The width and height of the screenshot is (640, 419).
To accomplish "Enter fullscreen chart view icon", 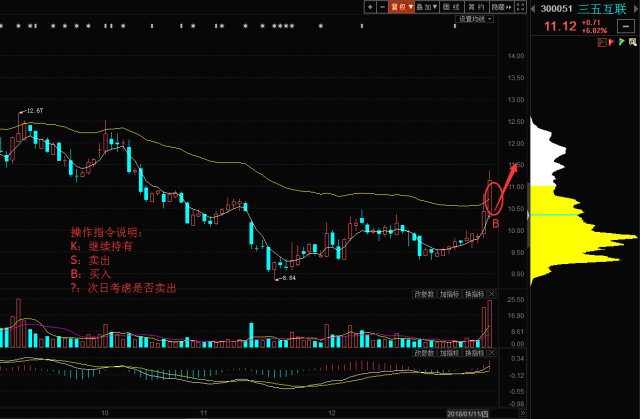I will pos(518,6).
